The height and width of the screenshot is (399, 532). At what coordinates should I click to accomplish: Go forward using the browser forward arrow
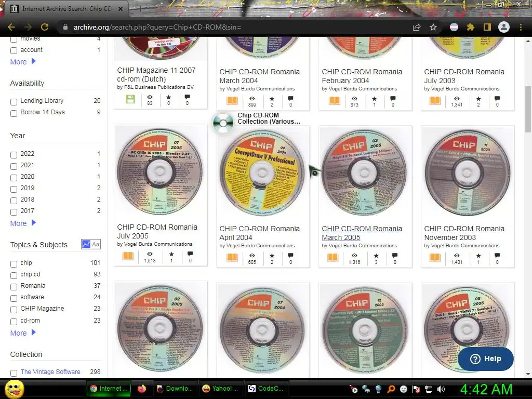click(x=28, y=27)
